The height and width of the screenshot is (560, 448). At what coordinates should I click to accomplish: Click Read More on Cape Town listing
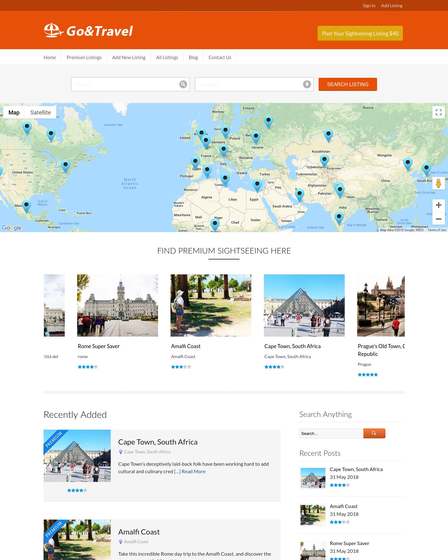pos(194,471)
